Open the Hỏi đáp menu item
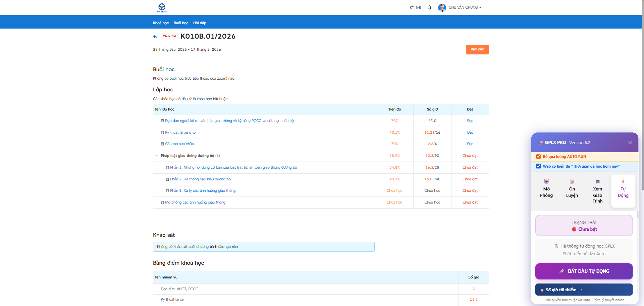 tap(200, 23)
